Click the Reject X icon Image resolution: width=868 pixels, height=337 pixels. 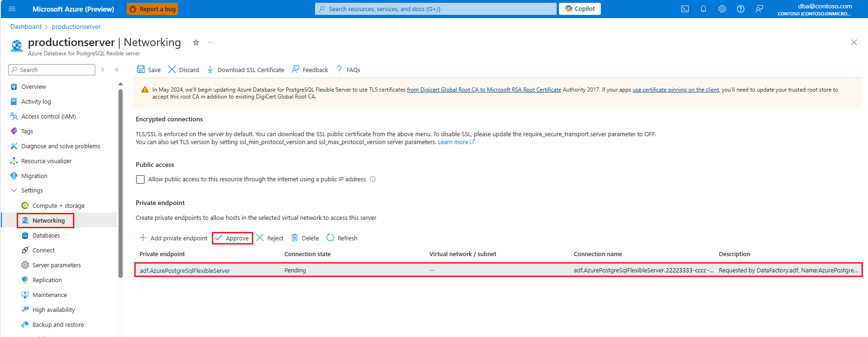[260, 238]
